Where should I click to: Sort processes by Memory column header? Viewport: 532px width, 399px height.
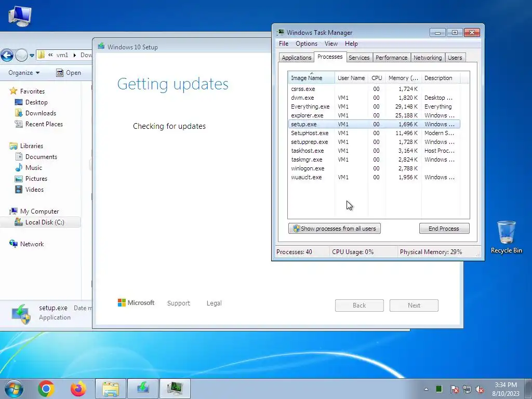click(x=403, y=78)
